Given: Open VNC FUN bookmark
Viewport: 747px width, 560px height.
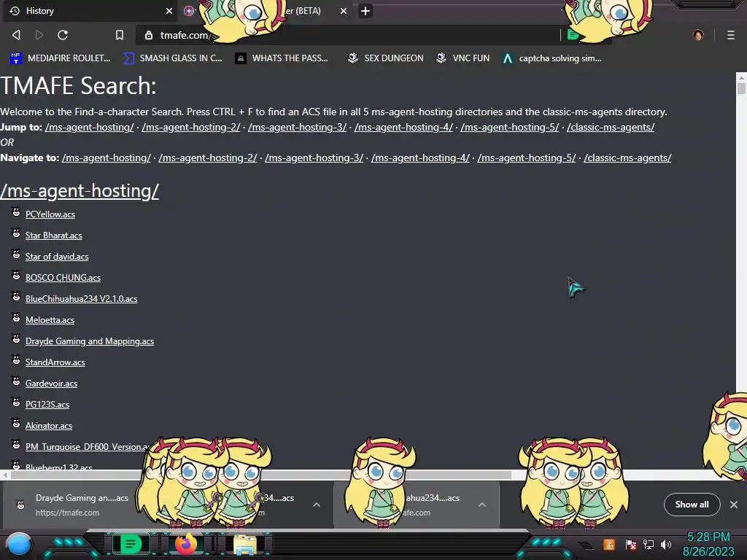Looking at the screenshot, I should click(463, 58).
